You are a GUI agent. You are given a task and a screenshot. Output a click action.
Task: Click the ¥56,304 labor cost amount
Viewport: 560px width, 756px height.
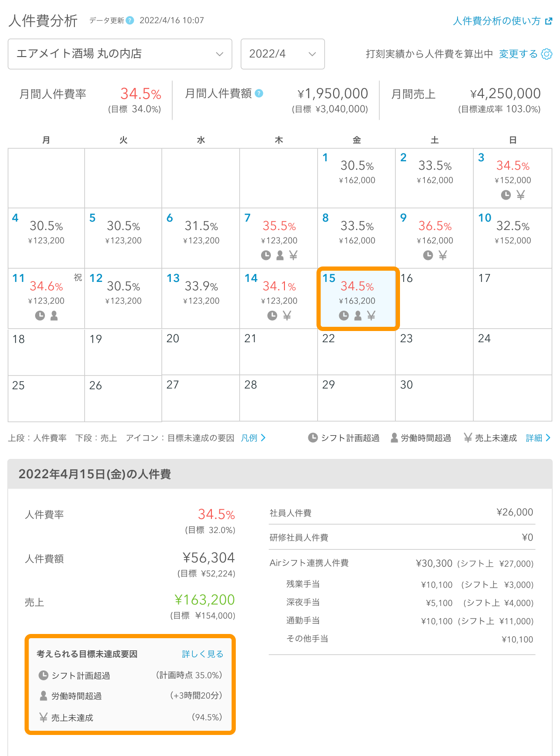point(209,558)
